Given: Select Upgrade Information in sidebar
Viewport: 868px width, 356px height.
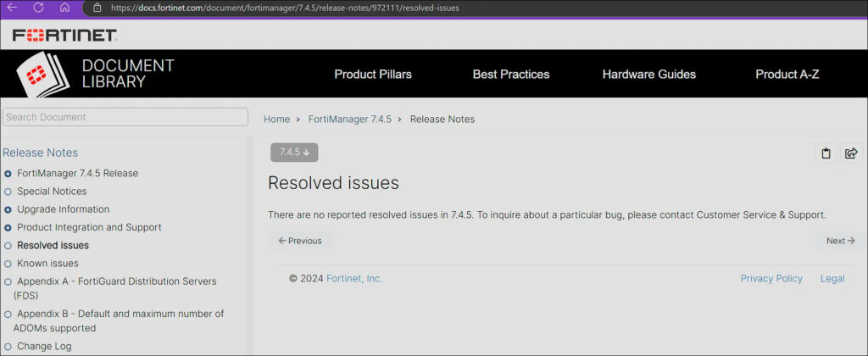Looking at the screenshot, I should [63, 209].
